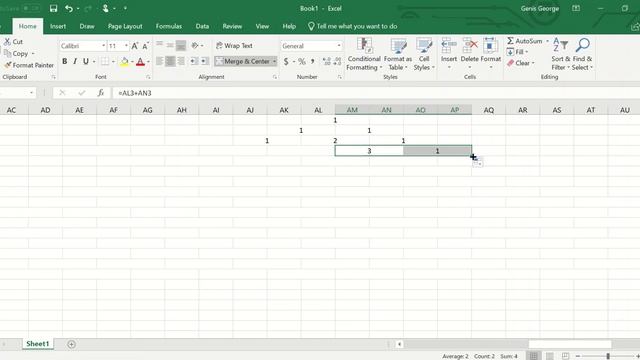Click the formula bar showing =AL3+AN3
The width and height of the screenshot is (640, 360).
coord(376,93)
